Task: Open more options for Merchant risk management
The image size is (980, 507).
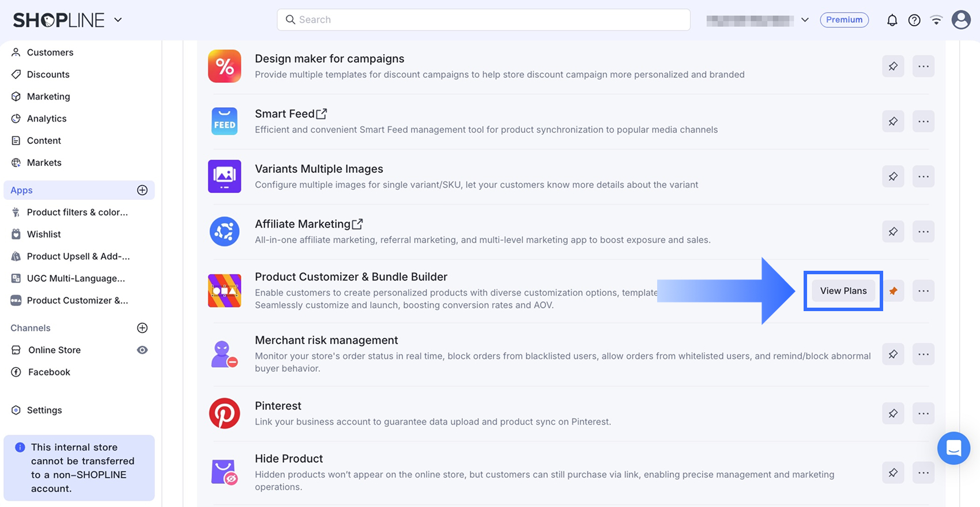Action: pos(924,354)
